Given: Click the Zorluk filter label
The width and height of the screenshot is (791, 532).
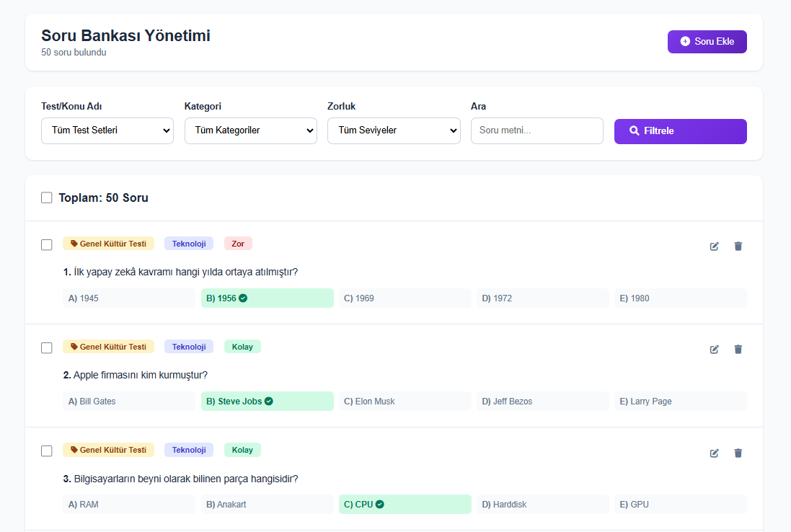Looking at the screenshot, I should click(x=342, y=107).
